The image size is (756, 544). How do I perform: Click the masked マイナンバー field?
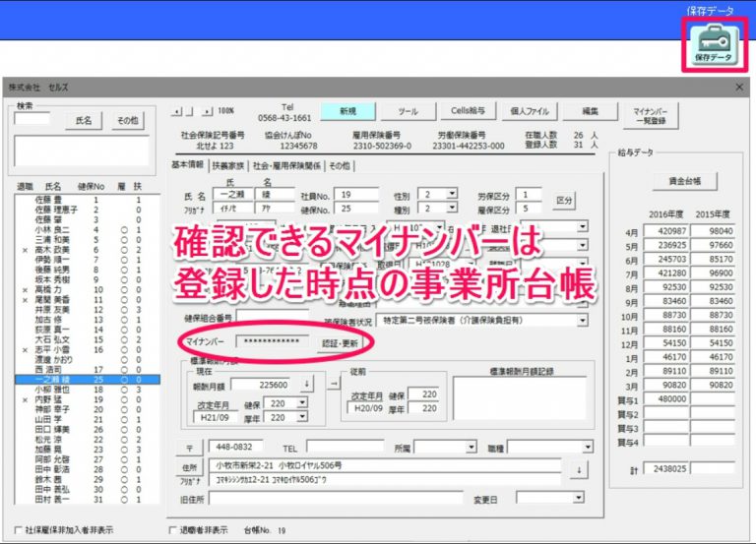coord(273,341)
